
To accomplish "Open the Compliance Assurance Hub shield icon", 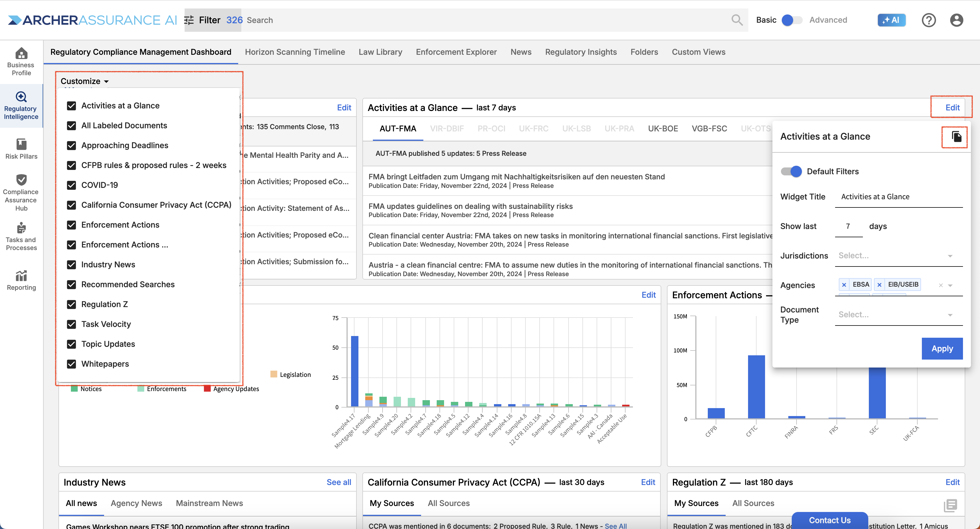I will point(21,180).
